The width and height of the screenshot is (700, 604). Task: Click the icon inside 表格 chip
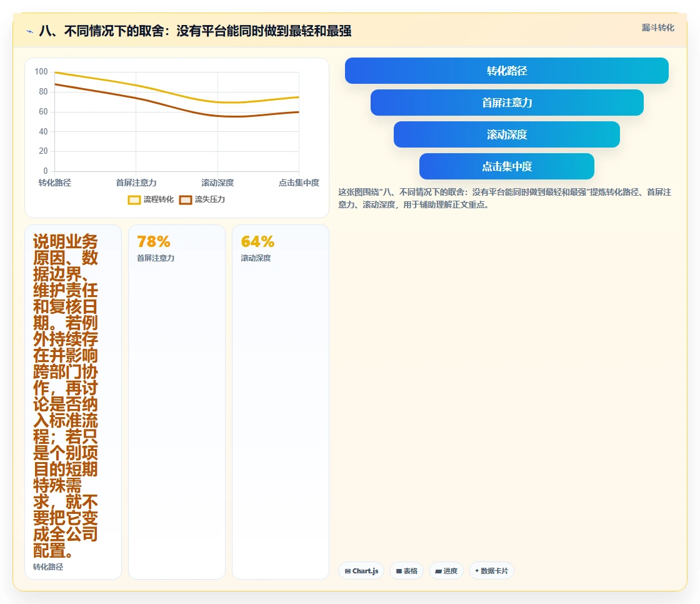pyautogui.click(x=399, y=571)
